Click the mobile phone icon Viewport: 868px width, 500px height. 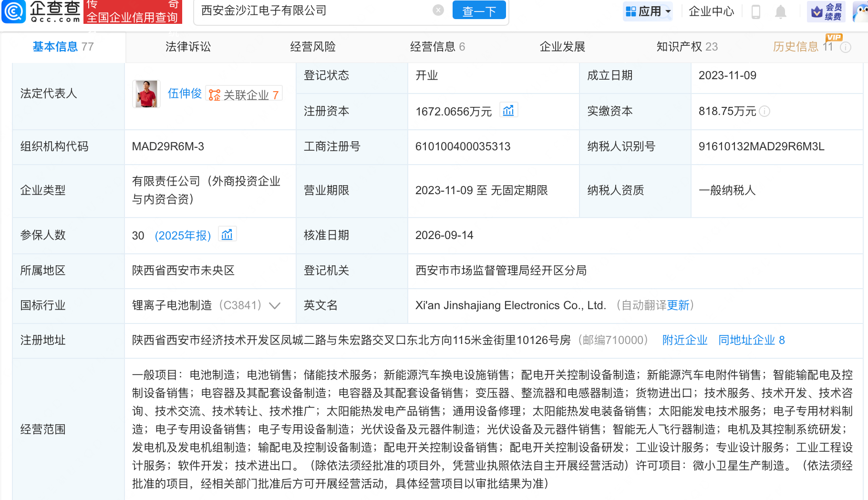click(x=755, y=11)
